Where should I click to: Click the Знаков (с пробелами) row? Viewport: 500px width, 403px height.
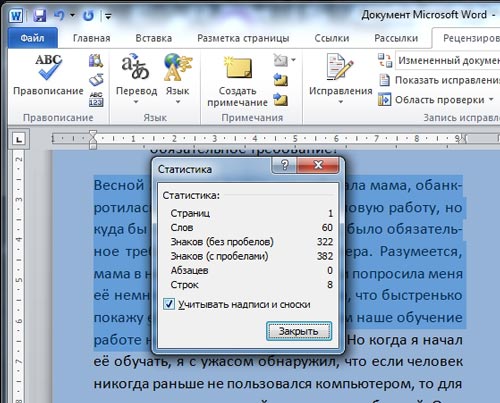tap(251, 256)
